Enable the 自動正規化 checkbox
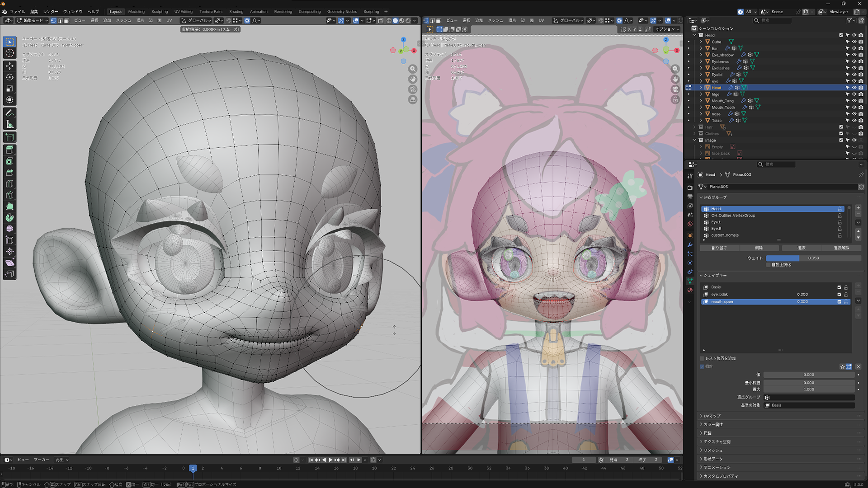Viewport: 868px width, 488px height. pos(768,265)
